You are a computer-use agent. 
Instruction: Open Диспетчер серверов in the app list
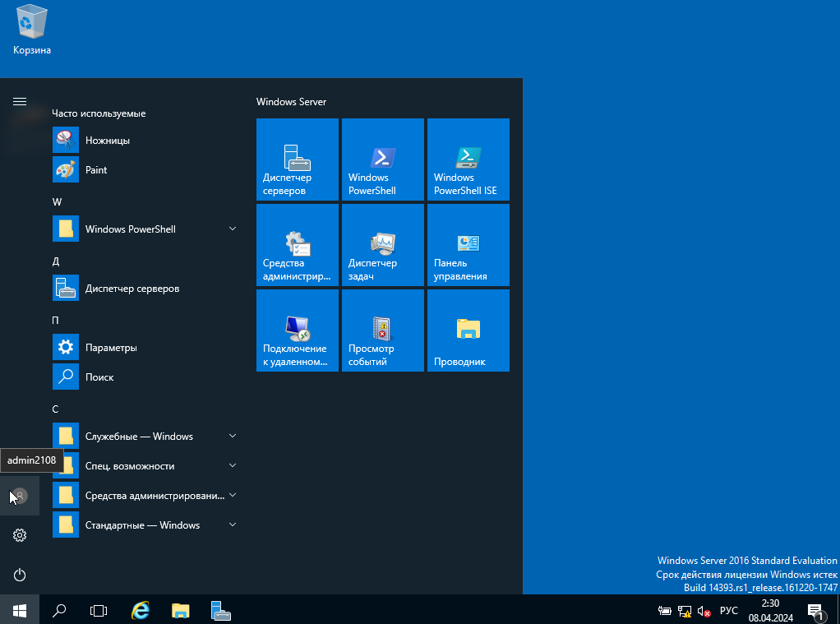click(x=146, y=288)
